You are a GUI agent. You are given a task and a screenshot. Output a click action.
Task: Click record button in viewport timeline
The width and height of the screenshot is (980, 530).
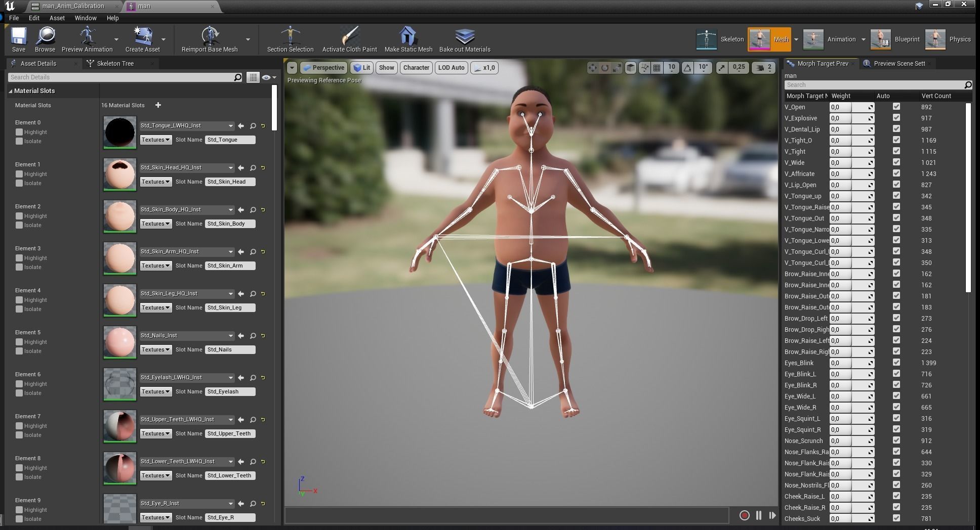click(x=744, y=515)
